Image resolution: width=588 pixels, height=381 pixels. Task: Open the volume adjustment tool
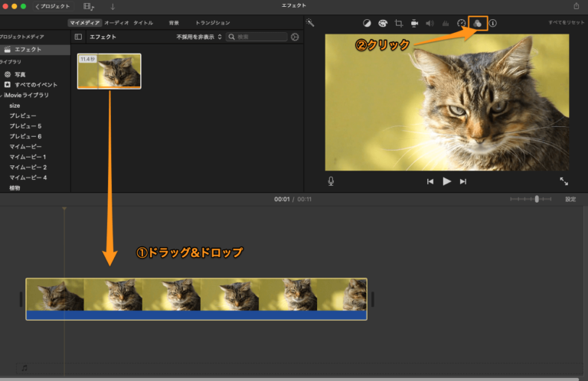click(x=430, y=23)
